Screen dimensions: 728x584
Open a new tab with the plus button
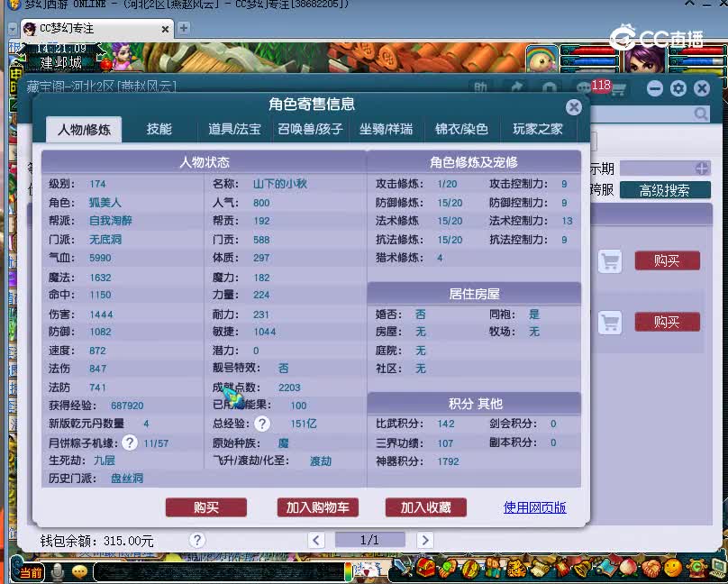tap(184, 28)
